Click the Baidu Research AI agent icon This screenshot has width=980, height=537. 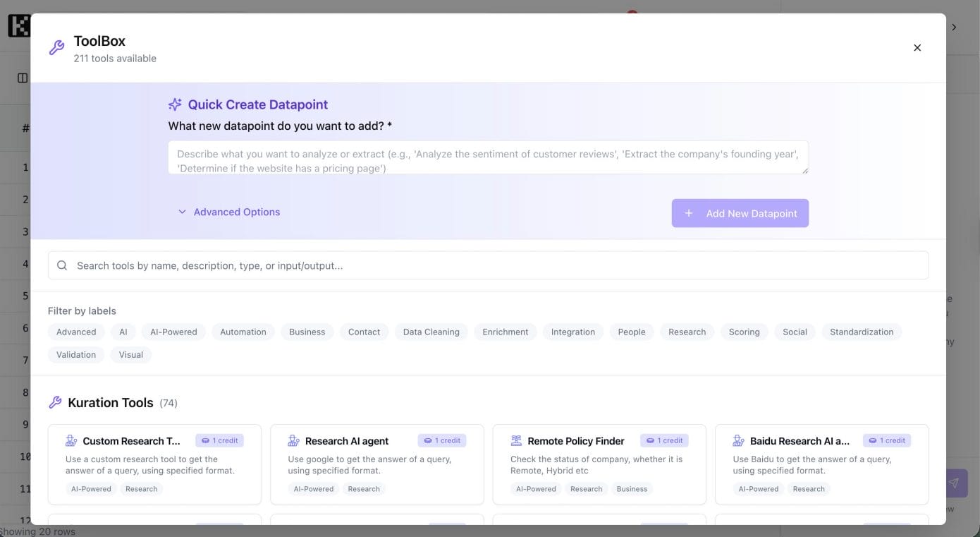[x=738, y=441]
